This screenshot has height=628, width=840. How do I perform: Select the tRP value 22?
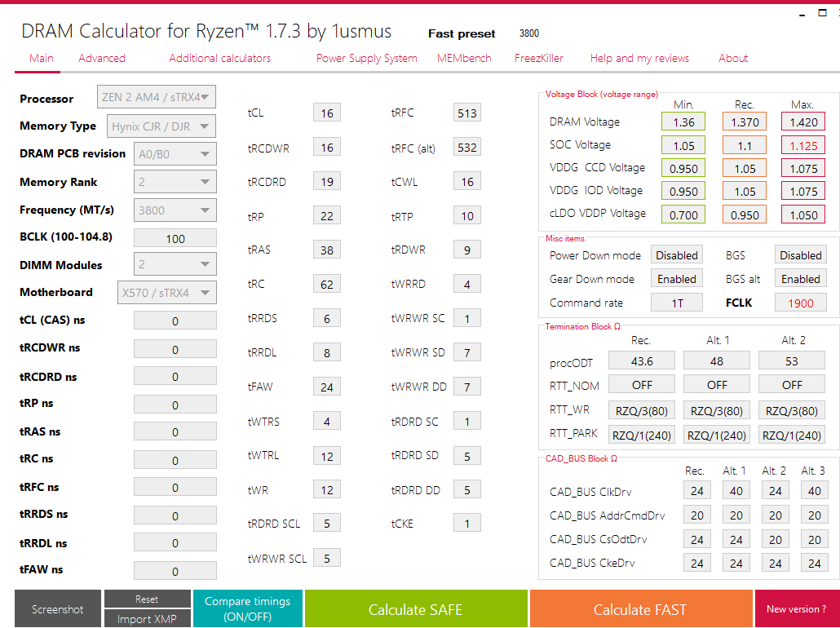coord(327,216)
